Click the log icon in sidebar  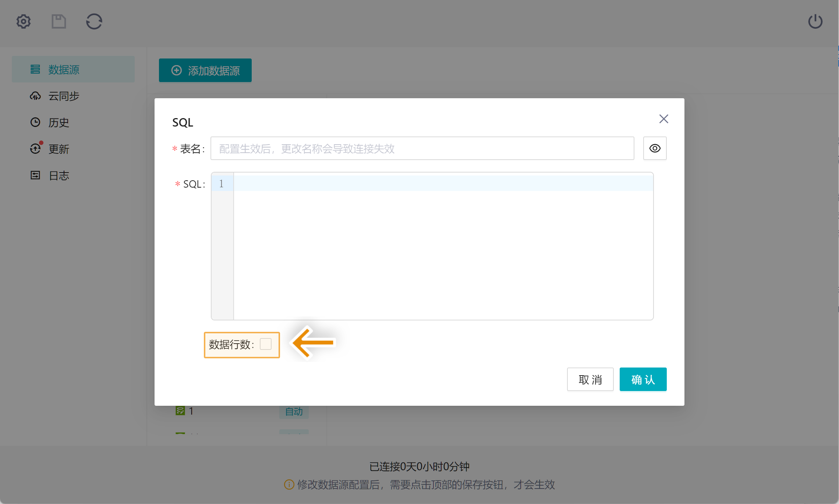35,175
